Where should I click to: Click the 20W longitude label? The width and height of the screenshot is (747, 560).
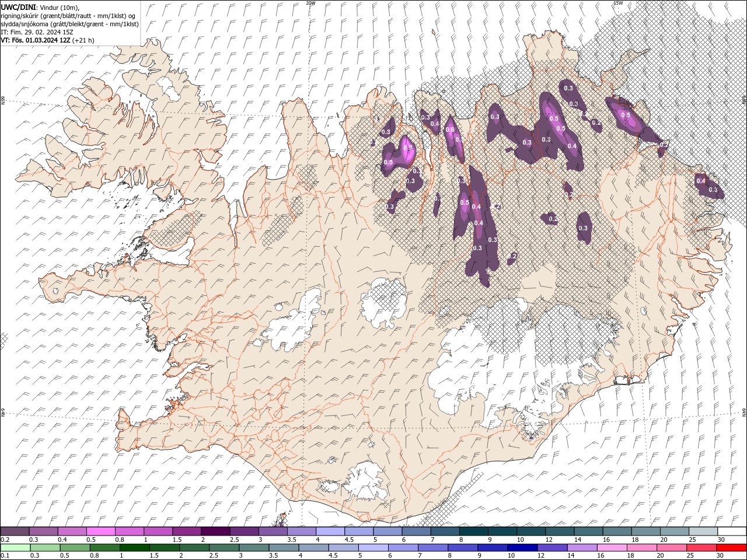310,3
